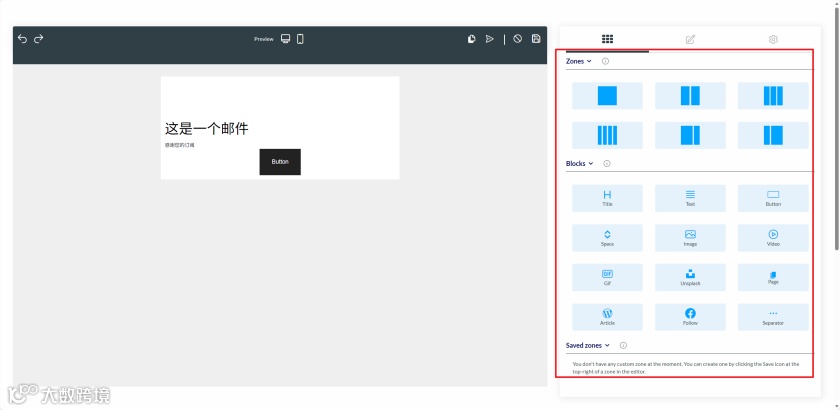The height and width of the screenshot is (411, 840).
Task: Pick the Unsplash block
Action: (690, 278)
